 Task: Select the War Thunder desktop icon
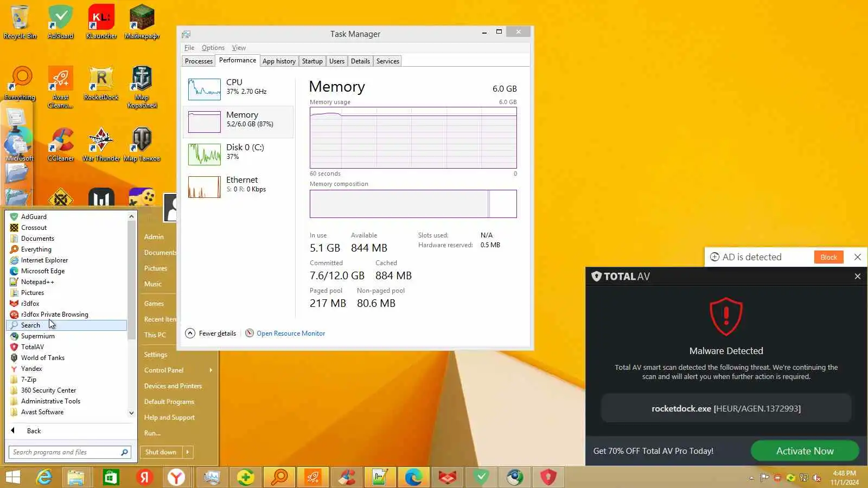(x=101, y=144)
